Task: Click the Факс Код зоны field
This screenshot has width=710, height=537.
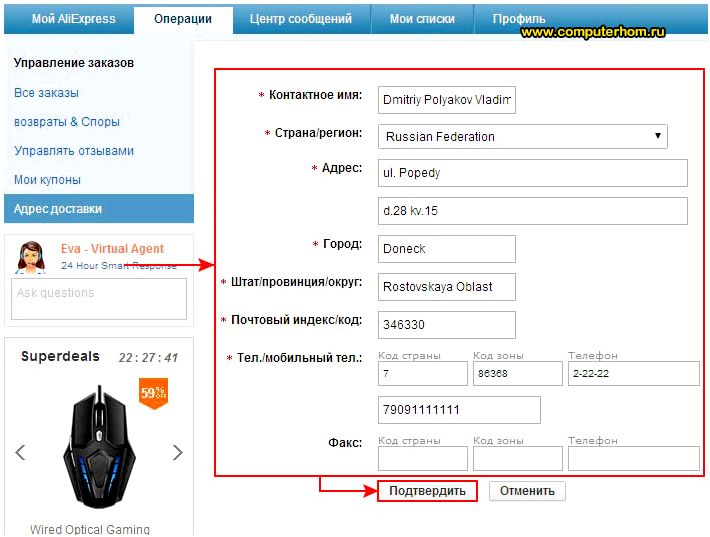Action: coord(518,459)
